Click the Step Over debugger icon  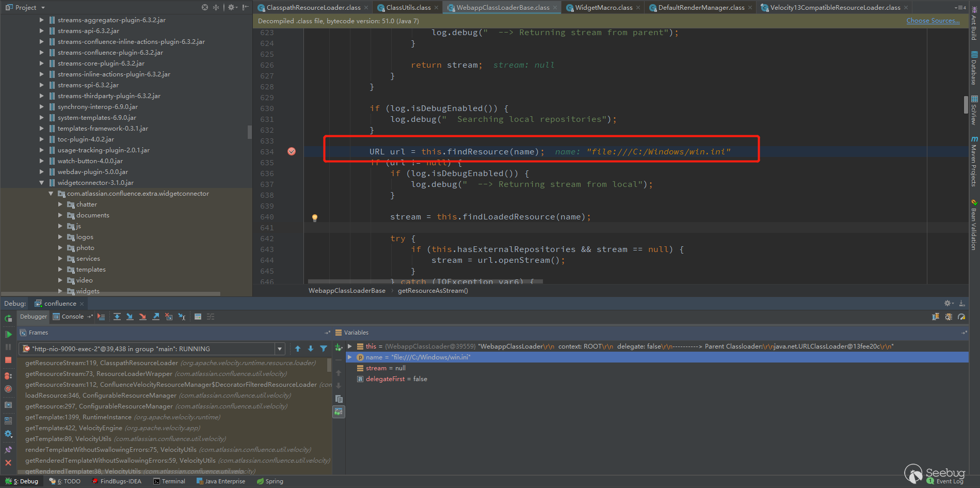[117, 317]
